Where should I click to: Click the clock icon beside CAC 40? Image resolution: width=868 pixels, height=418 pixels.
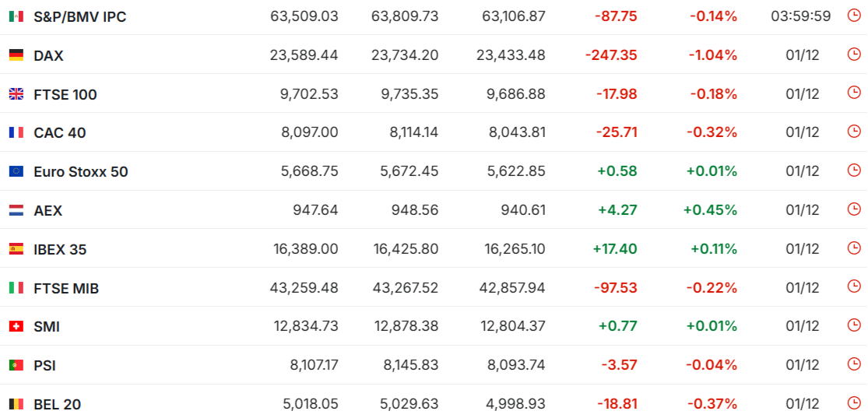pyautogui.click(x=854, y=132)
